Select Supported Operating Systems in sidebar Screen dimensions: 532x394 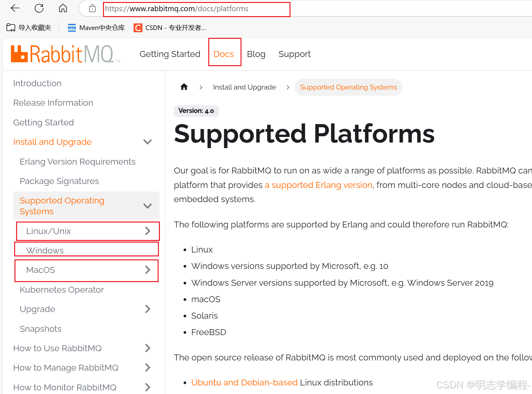[62, 206]
